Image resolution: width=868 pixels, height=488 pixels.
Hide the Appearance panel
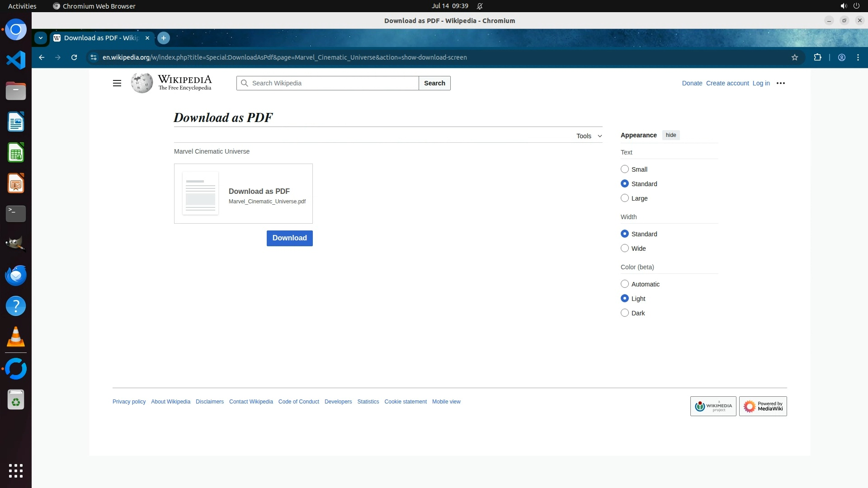coord(670,135)
